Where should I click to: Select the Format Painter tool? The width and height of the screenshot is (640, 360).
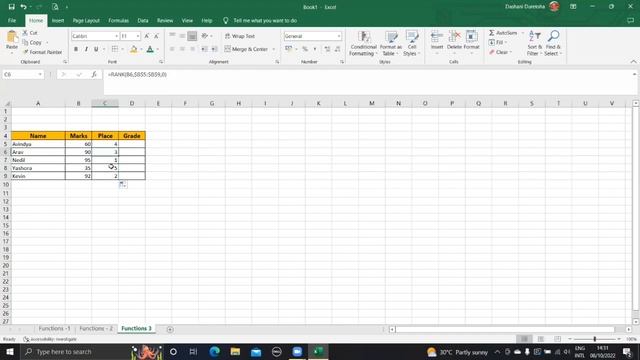(42, 52)
